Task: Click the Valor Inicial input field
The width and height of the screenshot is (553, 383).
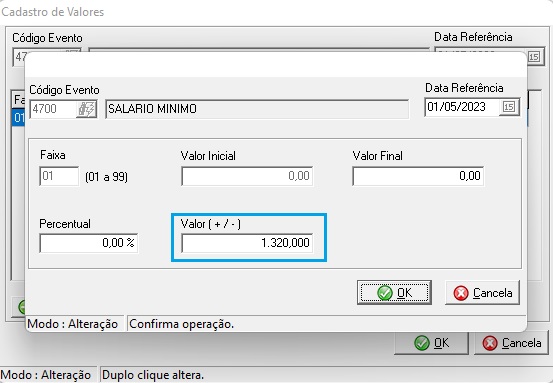Action: [247, 176]
